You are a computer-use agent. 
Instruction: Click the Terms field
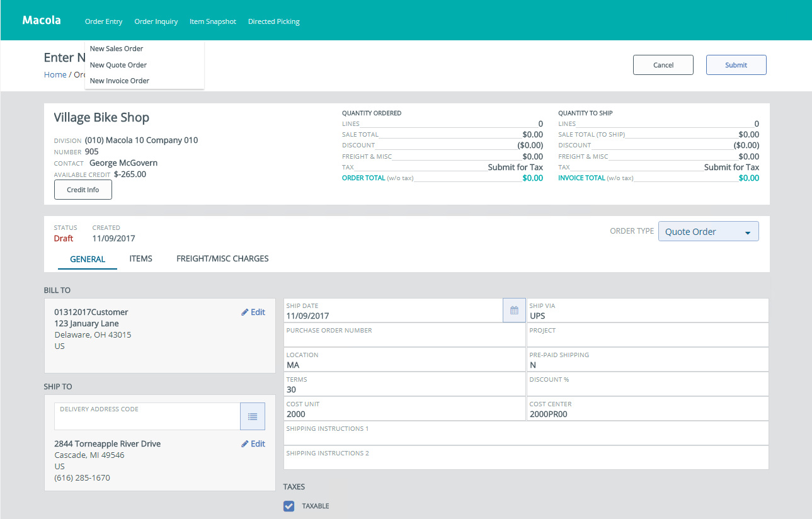pyautogui.click(x=404, y=384)
